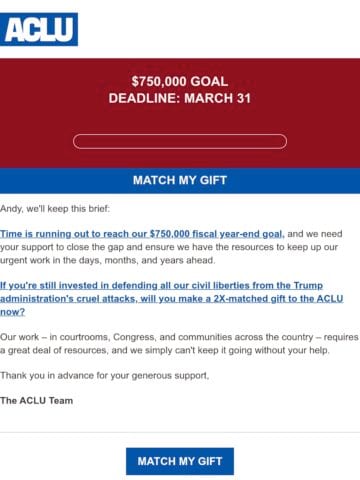This screenshot has height=480, width=360.
Task: Click the "DEADLINE: MARCH 31" banner text
Action: click(x=180, y=98)
